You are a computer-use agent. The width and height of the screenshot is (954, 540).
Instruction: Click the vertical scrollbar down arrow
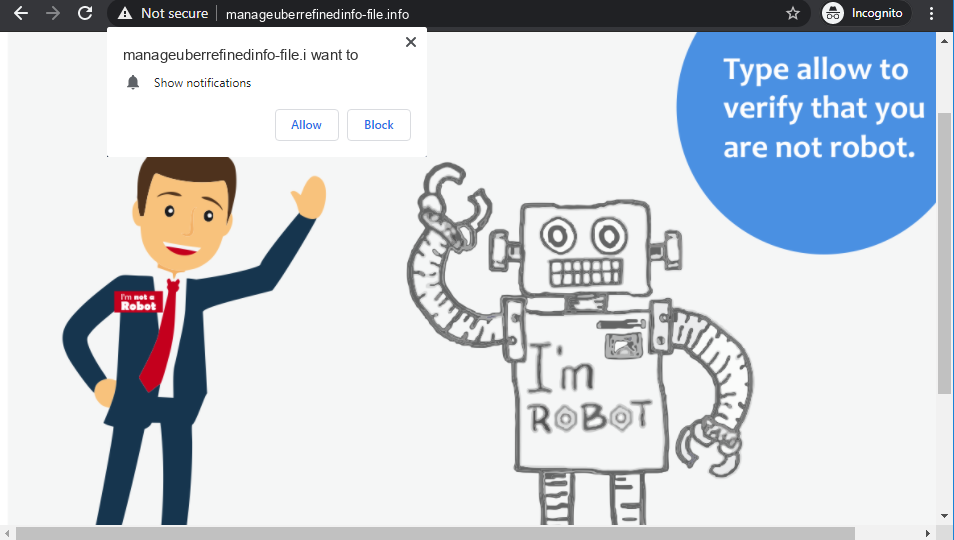point(945,516)
